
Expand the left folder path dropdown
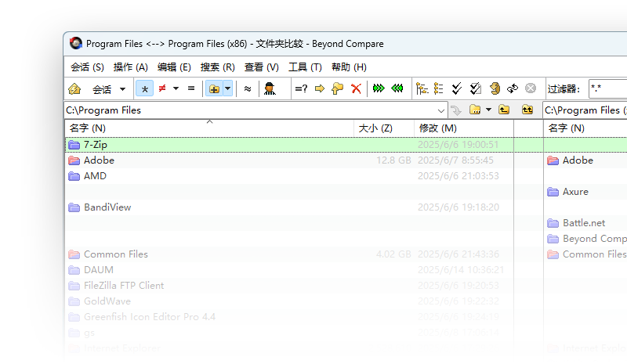tap(441, 110)
